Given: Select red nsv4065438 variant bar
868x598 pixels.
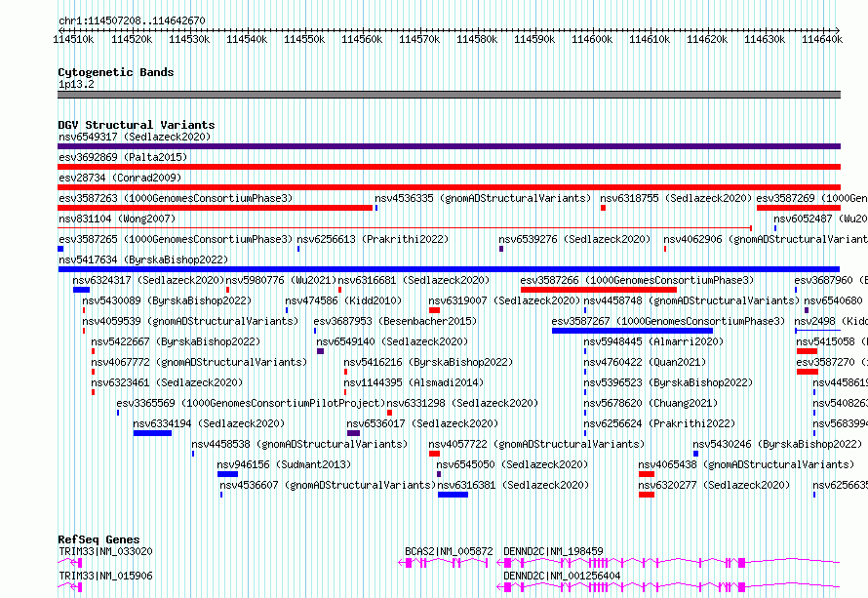Looking at the screenshot, I should 647,474.
